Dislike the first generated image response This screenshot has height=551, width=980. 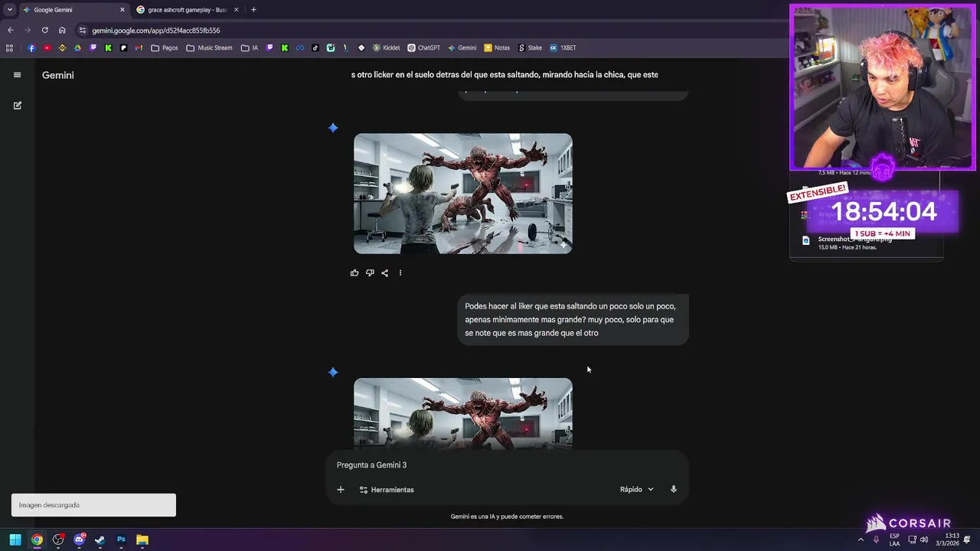point(370,273)
